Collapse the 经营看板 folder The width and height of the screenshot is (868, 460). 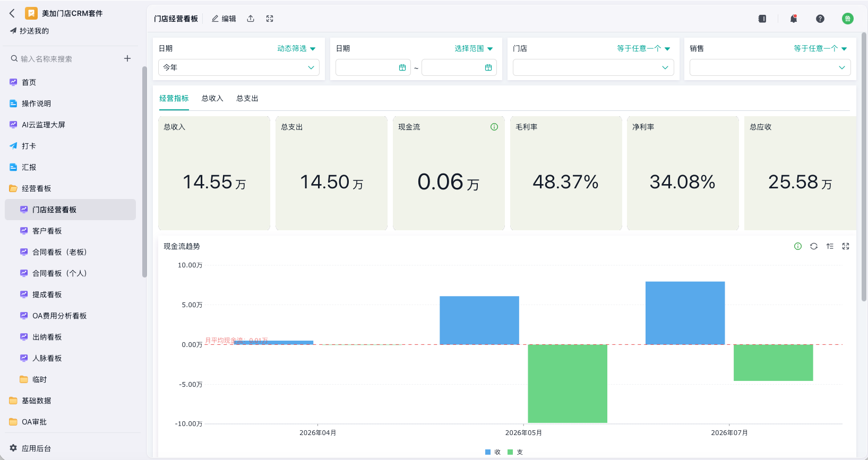click(70, 188)
